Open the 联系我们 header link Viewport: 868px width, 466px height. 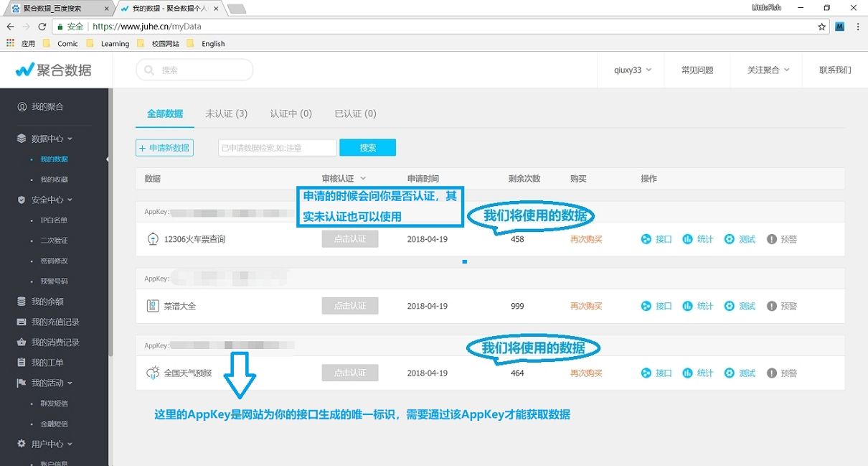[x=835, y=70]
